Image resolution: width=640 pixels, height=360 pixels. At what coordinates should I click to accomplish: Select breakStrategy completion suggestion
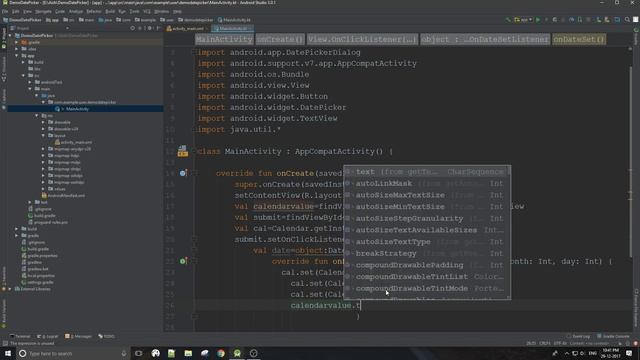[x=427, y=253]
